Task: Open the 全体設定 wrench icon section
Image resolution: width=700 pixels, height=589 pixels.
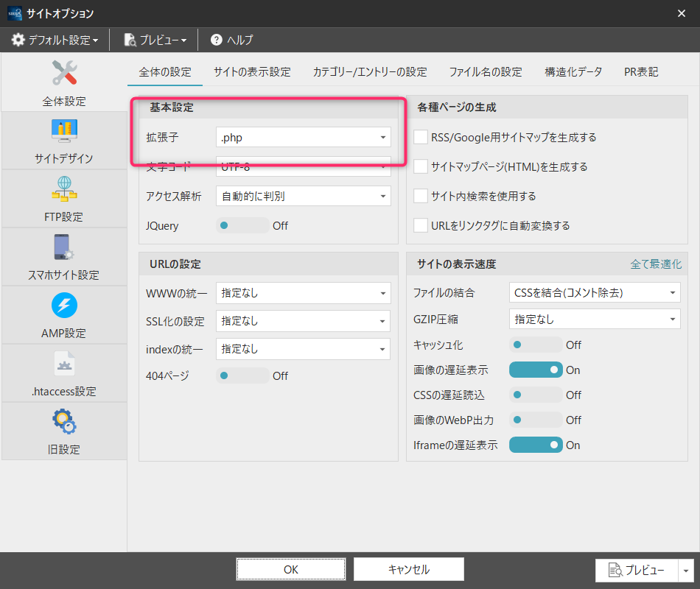Action: pos(64,74)
